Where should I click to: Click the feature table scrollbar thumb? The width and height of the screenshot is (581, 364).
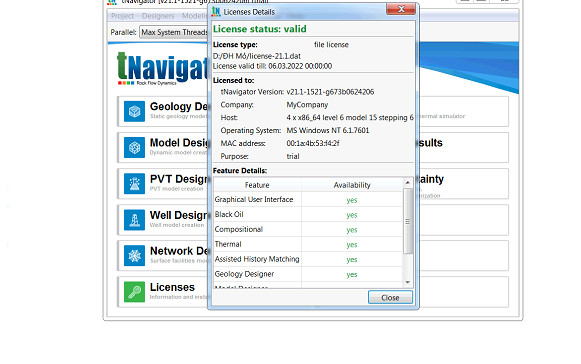408,221
